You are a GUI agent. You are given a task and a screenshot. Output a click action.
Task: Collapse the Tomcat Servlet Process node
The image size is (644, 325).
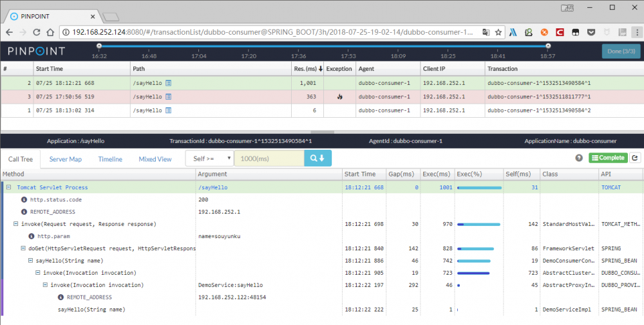click(x=9, y=187)
